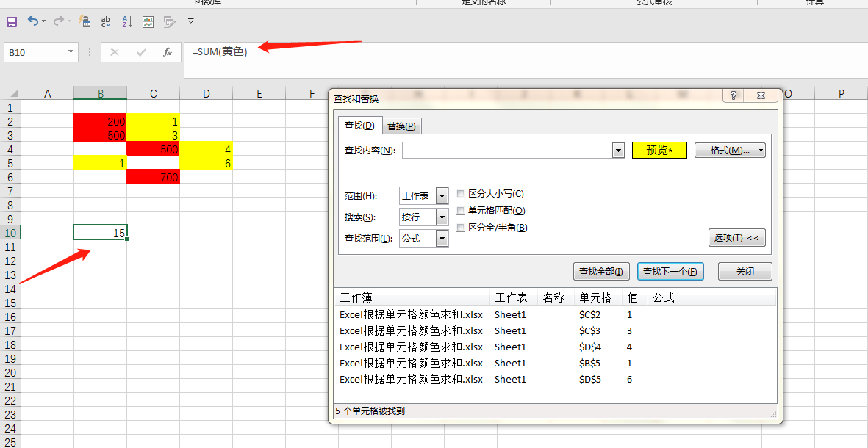Click cell B10 showing 15
The height and width of the screenshot is (448, 868).
100,232
